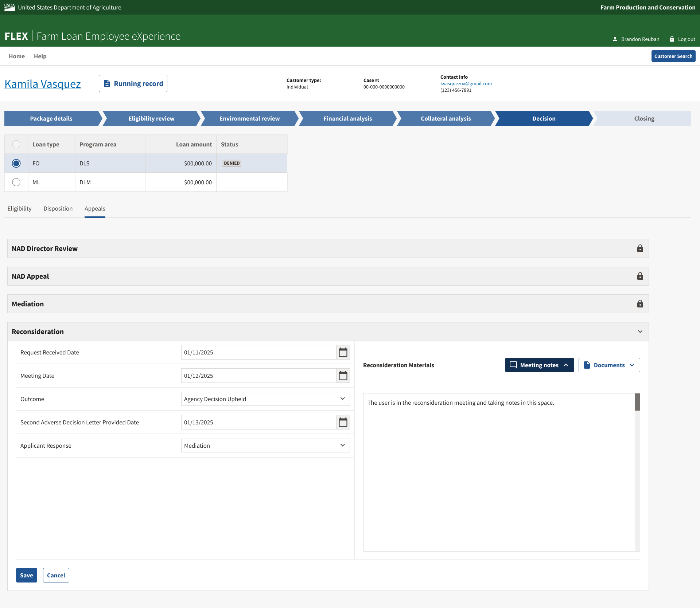700x608 pixels.
Task: Click the lock icon on NAD Appeal
Action: 640,276
